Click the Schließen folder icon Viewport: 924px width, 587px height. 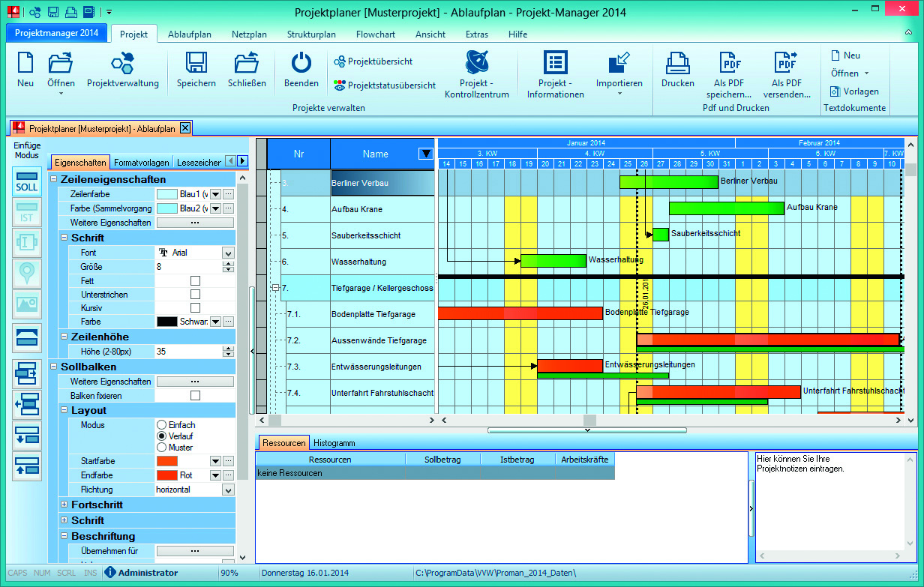[247, 63]
